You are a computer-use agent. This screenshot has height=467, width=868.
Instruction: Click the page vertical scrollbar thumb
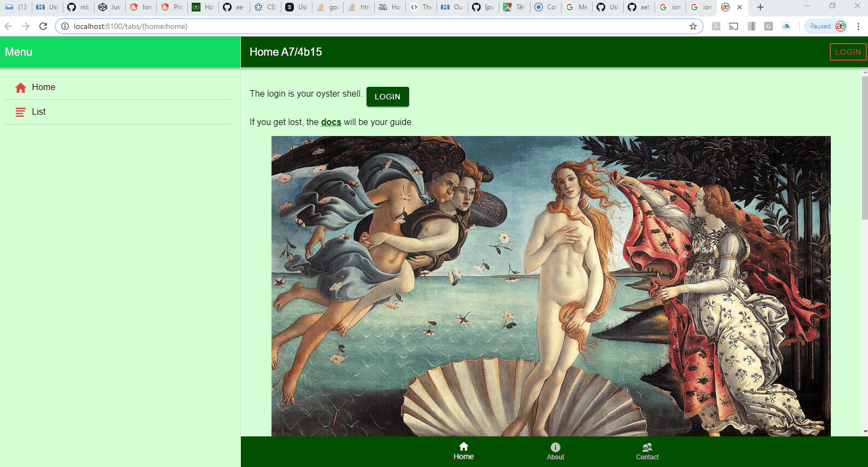click(x=864, y=147)
